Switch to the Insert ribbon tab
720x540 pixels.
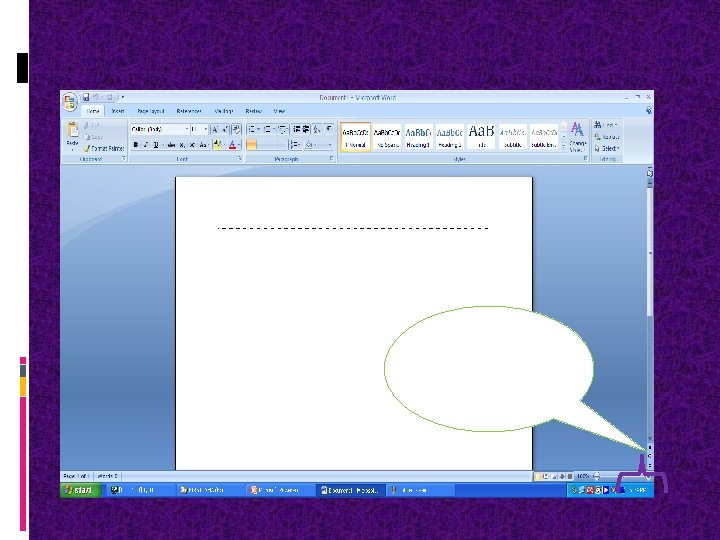tap(118, 111)
